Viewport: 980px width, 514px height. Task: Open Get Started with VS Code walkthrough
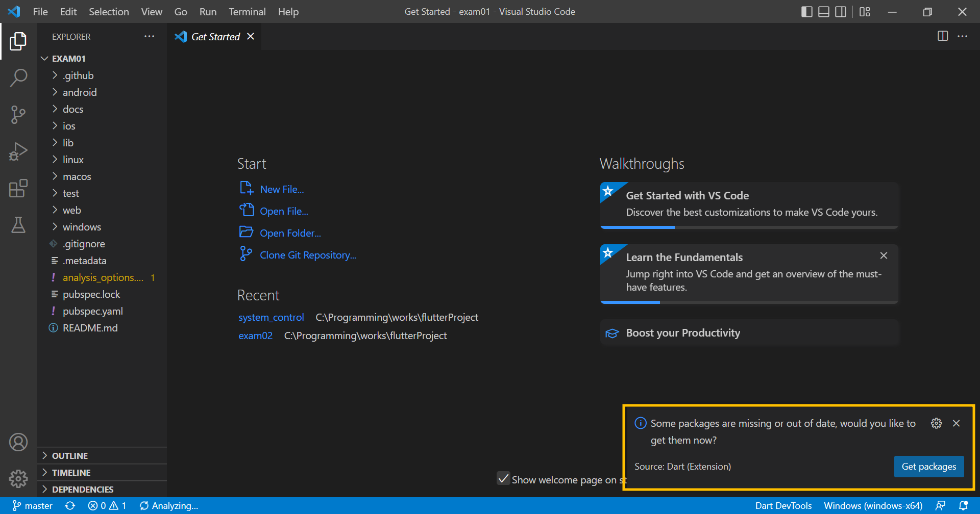749,205
